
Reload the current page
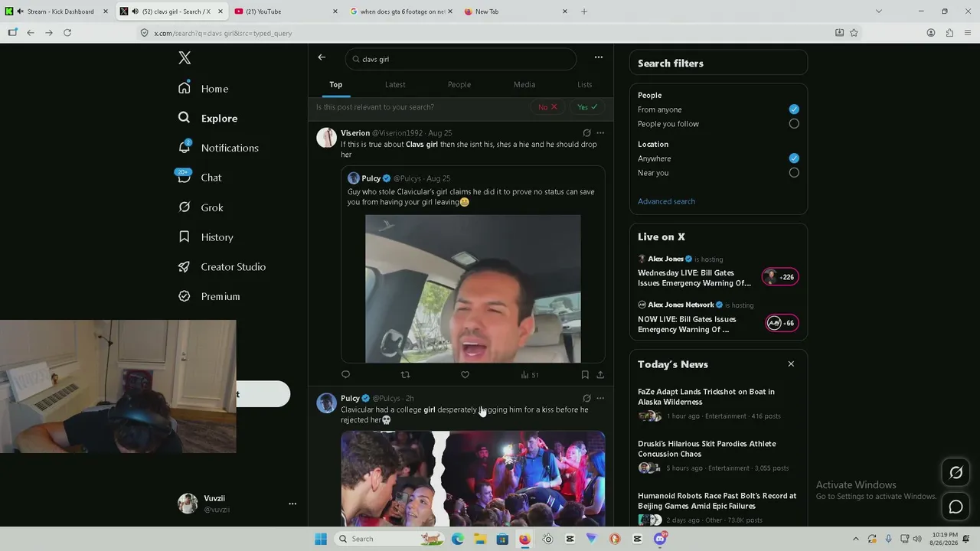click(67, 33)
